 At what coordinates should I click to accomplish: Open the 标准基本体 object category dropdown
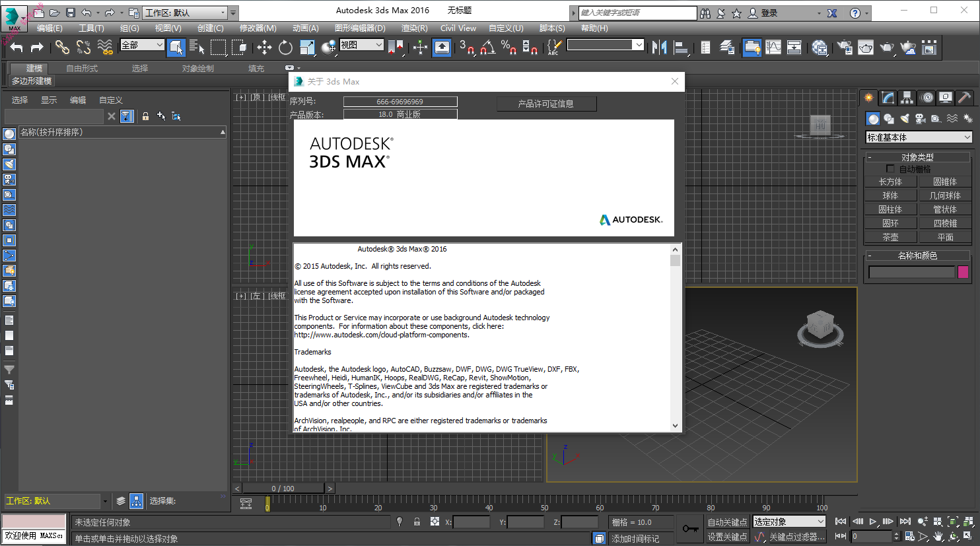[x=919, y=137]
